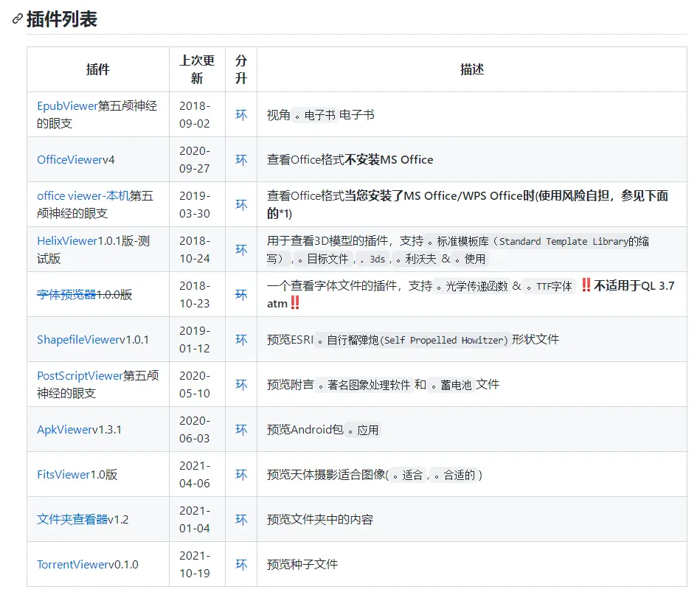Viewport: 700px width, 595px height.
Task: Click the 环 link in FitsViewer row
Action: tap(241, 475)
